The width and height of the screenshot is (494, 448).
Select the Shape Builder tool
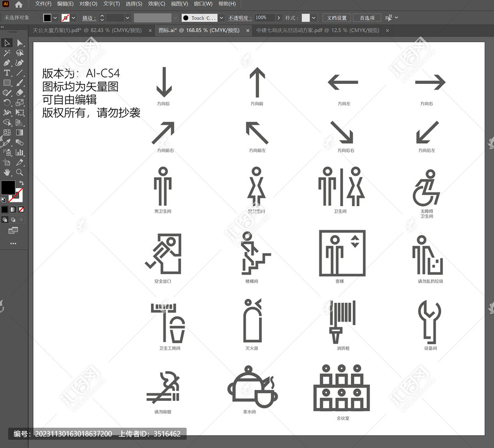(x=7, y=122)
